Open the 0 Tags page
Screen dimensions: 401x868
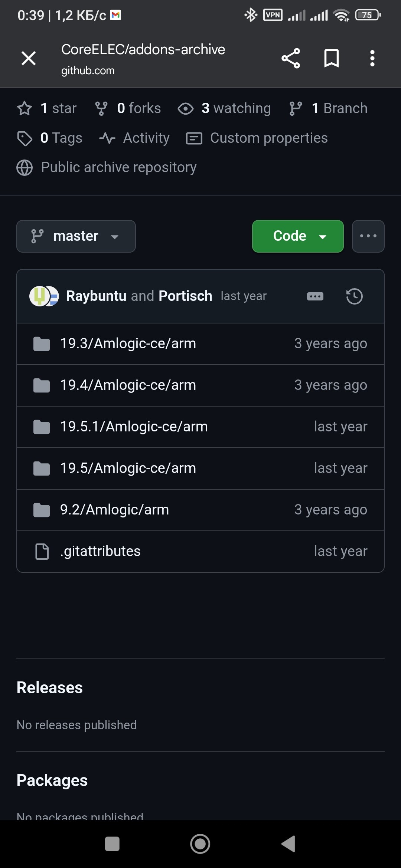(50, 138)
